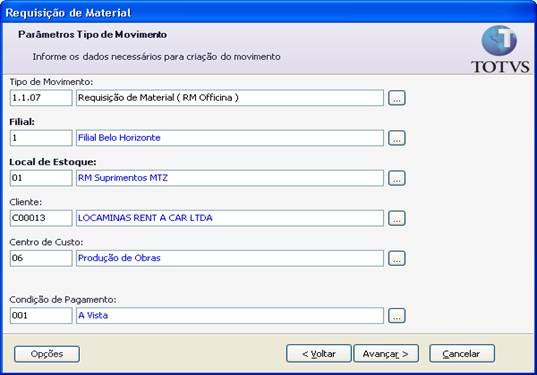Go back with the Voltar button
537x375 pixels.
pyautogui.click(x=319, y=353)
